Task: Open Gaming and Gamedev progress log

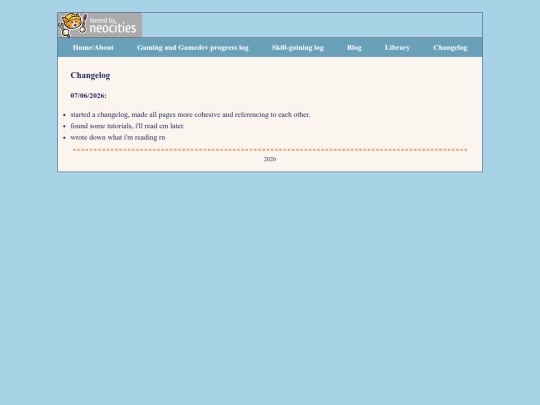Action: 193,48
